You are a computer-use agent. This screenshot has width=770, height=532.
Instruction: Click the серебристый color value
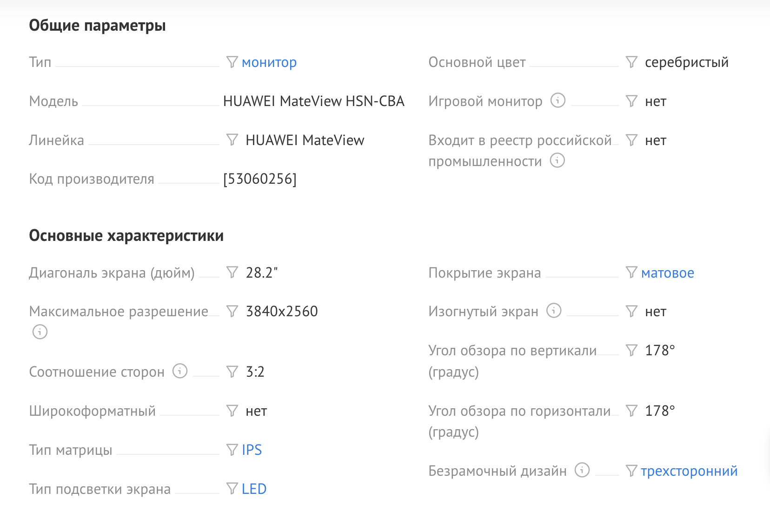pos(687,62)
